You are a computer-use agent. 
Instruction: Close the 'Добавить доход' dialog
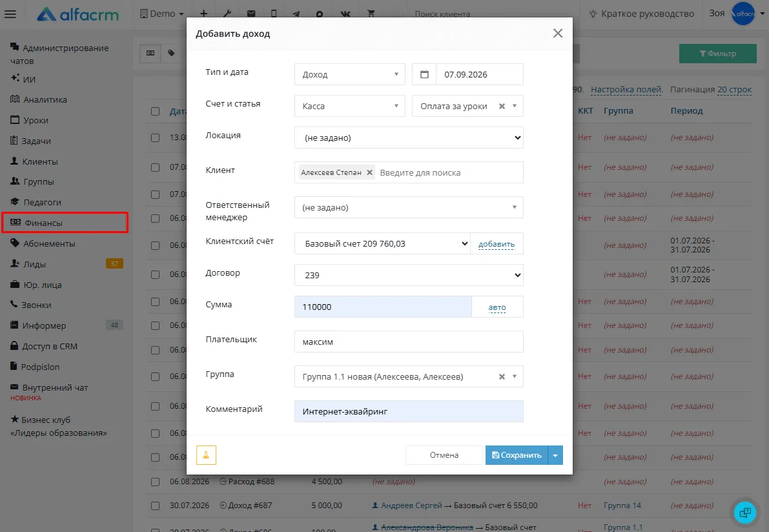tap(558, 34)
